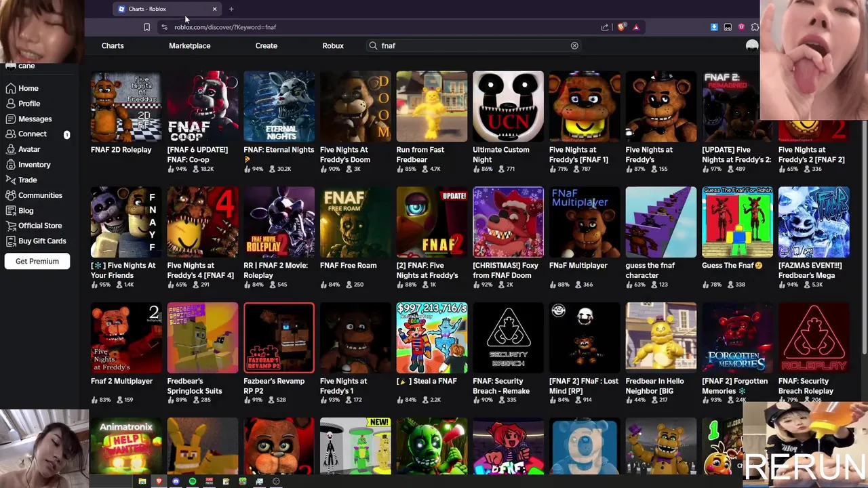Bookmark the page in the address bar
Viewport: 868px width, 488px height.
[x=146, y=27]
